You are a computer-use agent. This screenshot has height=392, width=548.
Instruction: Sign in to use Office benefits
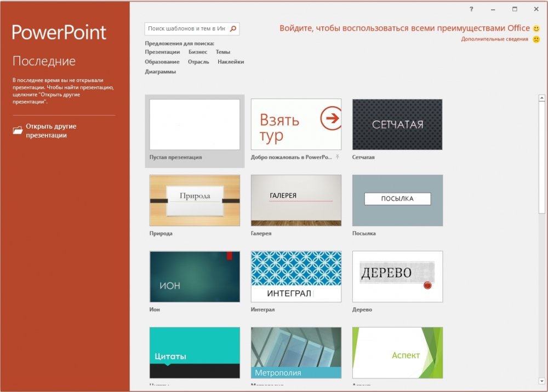coord(404,28)
